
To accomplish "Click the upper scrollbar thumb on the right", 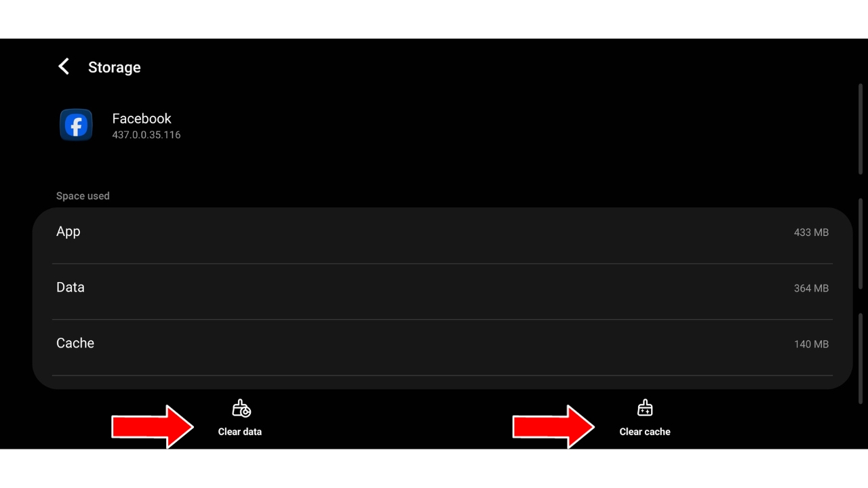I will [861, 129].
